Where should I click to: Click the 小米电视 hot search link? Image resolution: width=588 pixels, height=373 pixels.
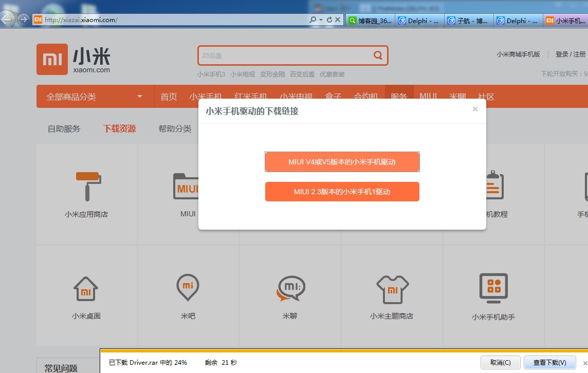(x=243, y=74)
